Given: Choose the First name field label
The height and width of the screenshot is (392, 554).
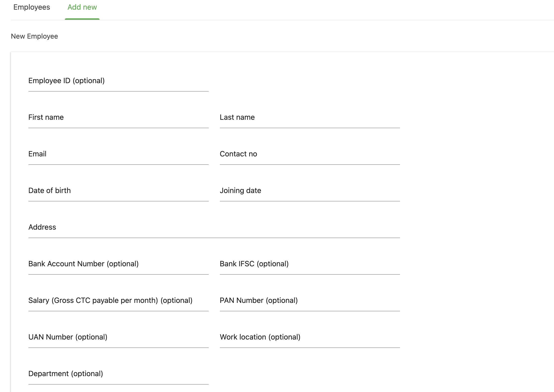Looking at the screenshot, I should pos(46,117).
